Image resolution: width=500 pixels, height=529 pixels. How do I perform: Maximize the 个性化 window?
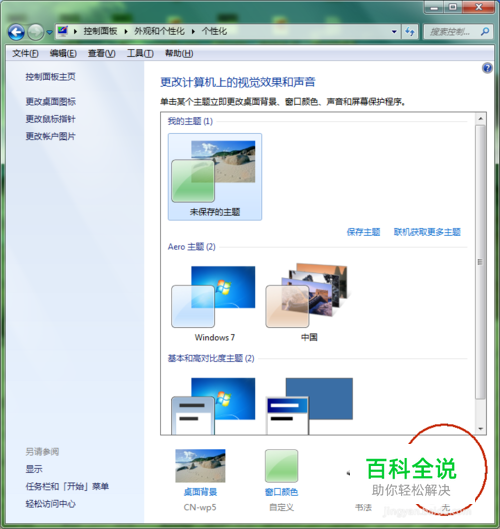coord(453,7)
